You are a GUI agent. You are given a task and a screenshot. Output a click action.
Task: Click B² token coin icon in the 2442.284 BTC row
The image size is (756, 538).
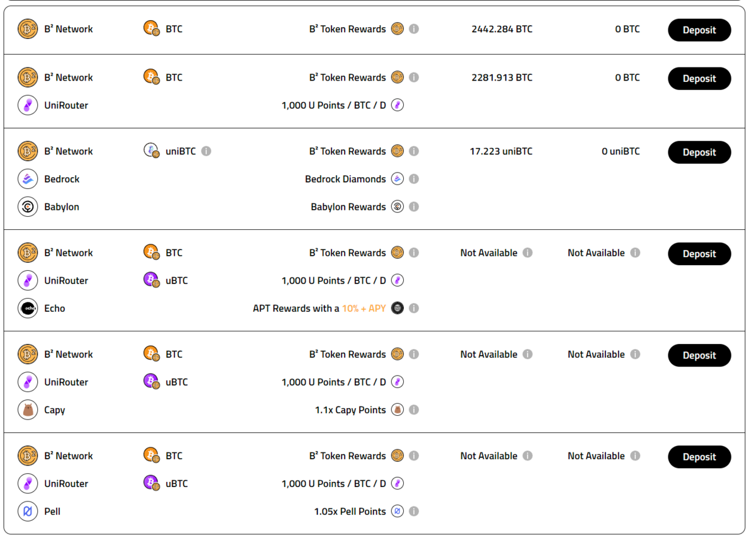pyautogui.click(x=398, y=29)
